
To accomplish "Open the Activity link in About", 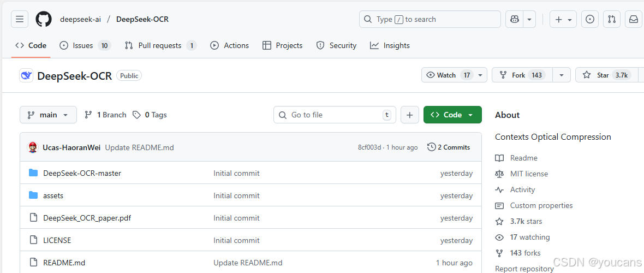I will click(522, 189).
